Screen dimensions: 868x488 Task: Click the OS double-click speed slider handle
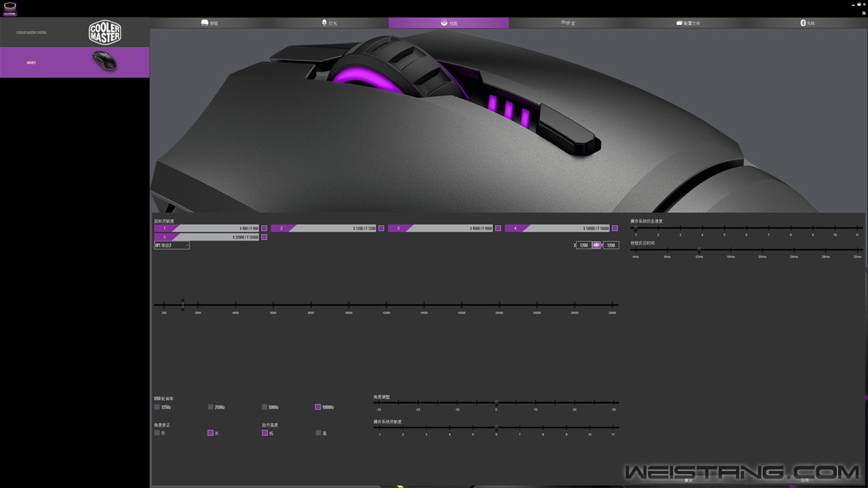click(635, 228)
